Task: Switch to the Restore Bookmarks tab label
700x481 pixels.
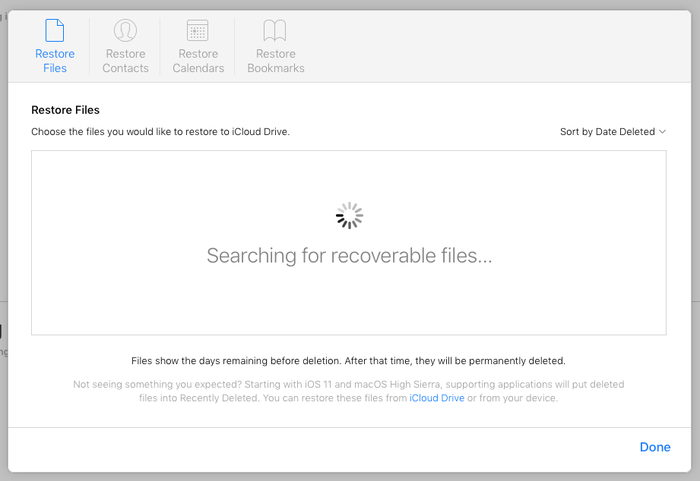Action: pos(276,61)
